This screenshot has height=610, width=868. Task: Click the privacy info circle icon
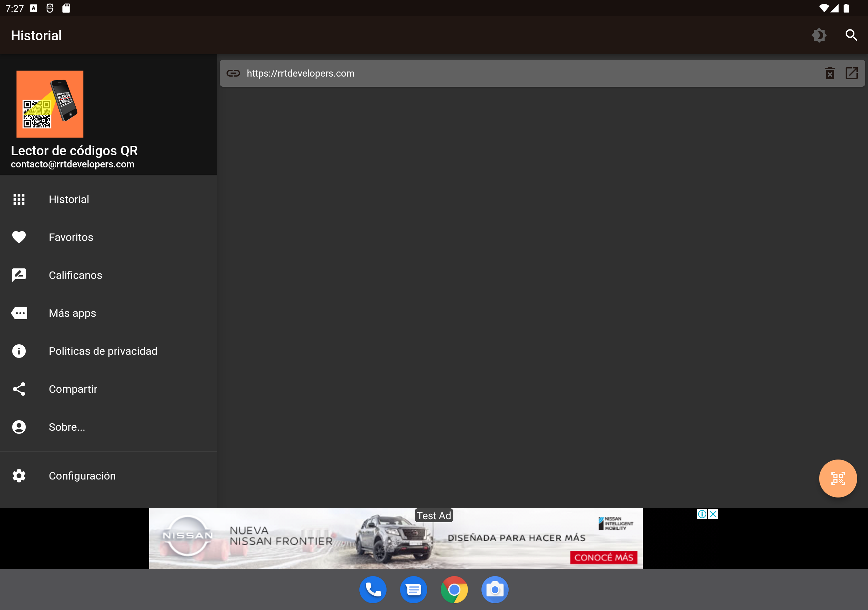tap(19, 351)
